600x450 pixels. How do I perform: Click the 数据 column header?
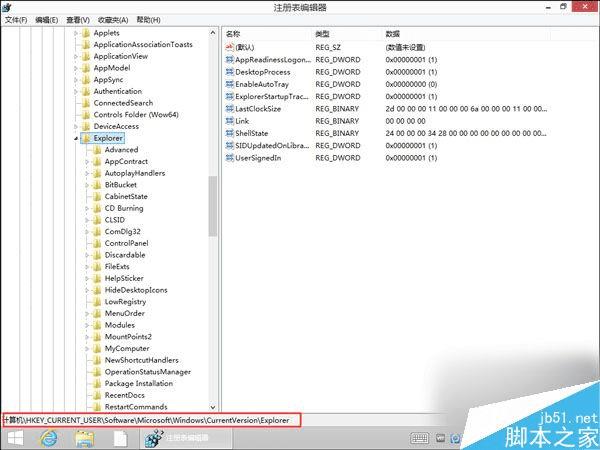pos(393,34)
